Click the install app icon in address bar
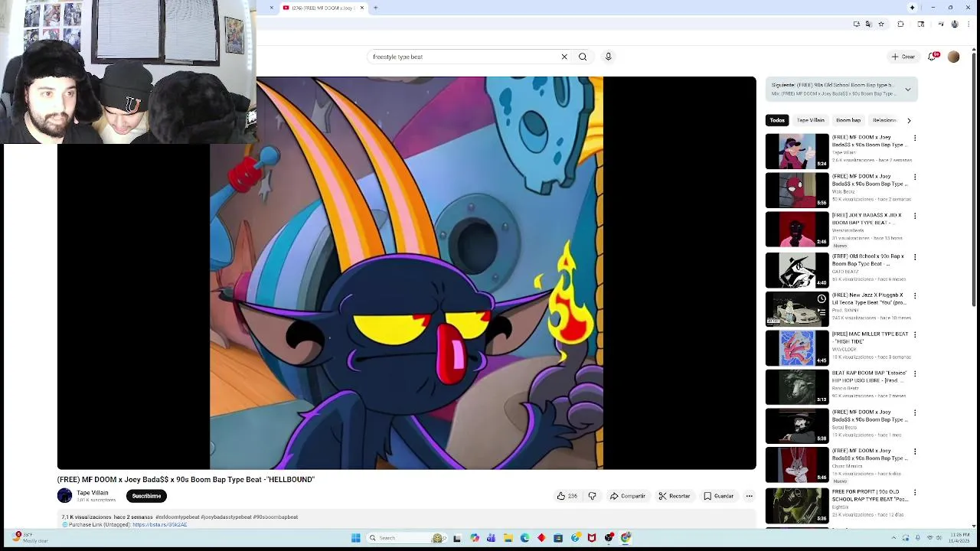 click(856, 24)
